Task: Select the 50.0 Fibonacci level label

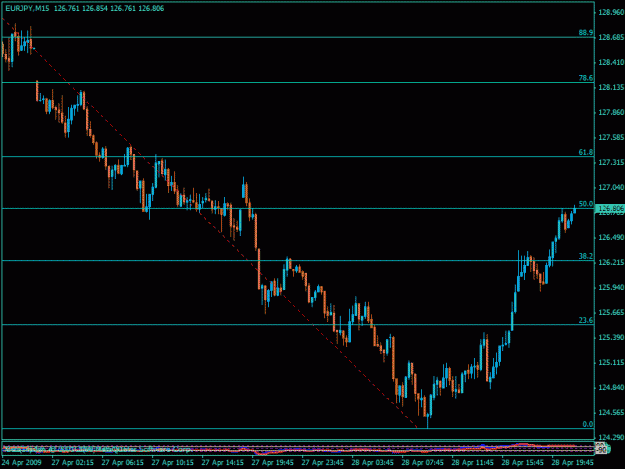Action: (x=586, y=204)
